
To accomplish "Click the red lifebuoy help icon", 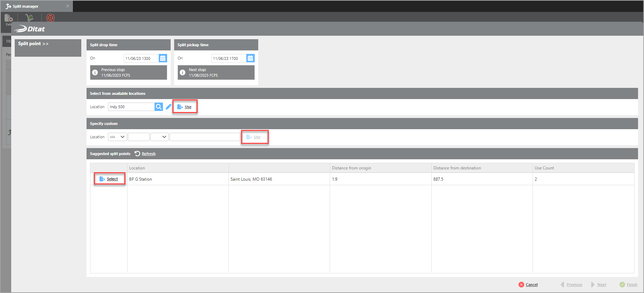I will click(50, 18).
